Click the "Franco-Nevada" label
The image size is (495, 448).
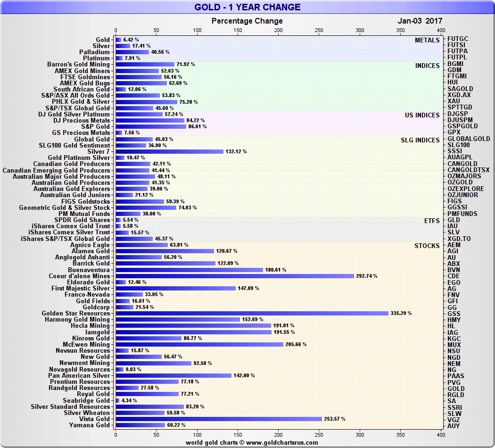pyautogui.click(x=87, y=295)
